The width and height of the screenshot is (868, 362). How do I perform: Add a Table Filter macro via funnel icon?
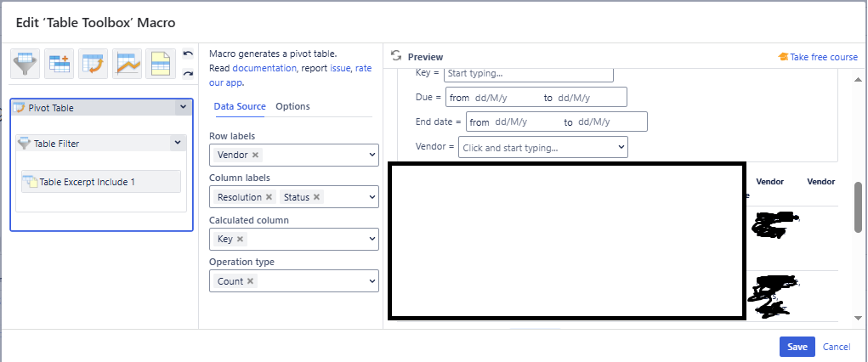coord(25,64)
